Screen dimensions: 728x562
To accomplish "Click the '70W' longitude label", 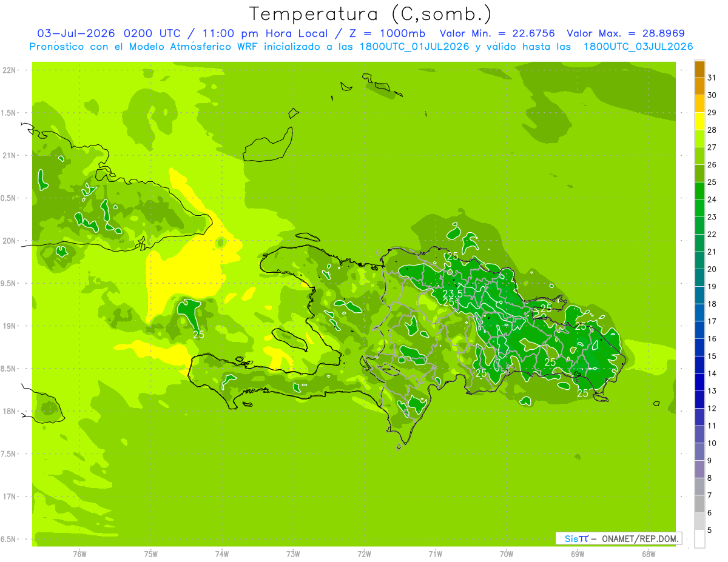I will click(506, 554).
